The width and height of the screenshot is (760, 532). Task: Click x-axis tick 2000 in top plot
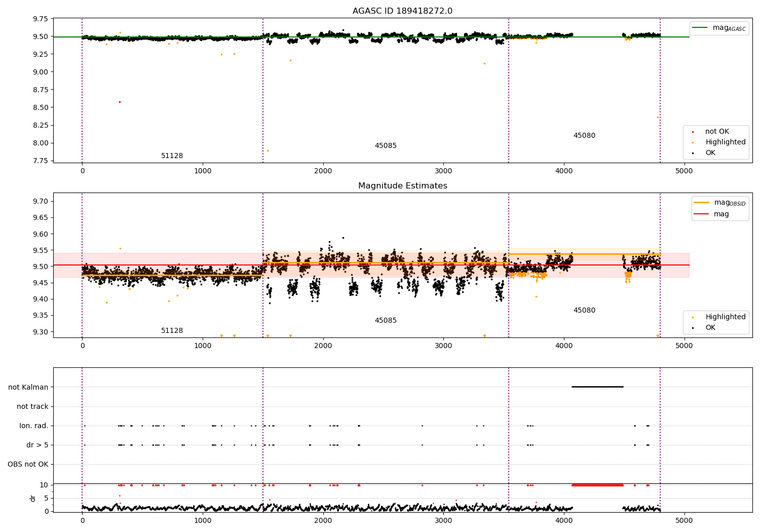[x=323, y=171]
